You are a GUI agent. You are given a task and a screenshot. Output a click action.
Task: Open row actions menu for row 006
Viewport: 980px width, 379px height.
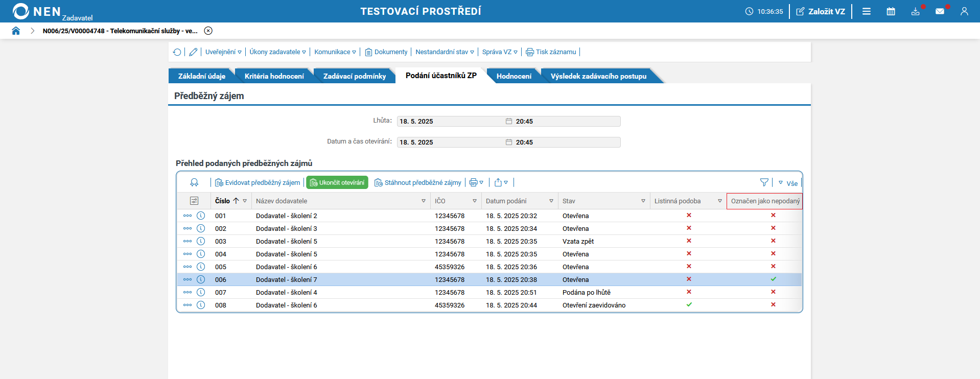click(x=188, y=279)
